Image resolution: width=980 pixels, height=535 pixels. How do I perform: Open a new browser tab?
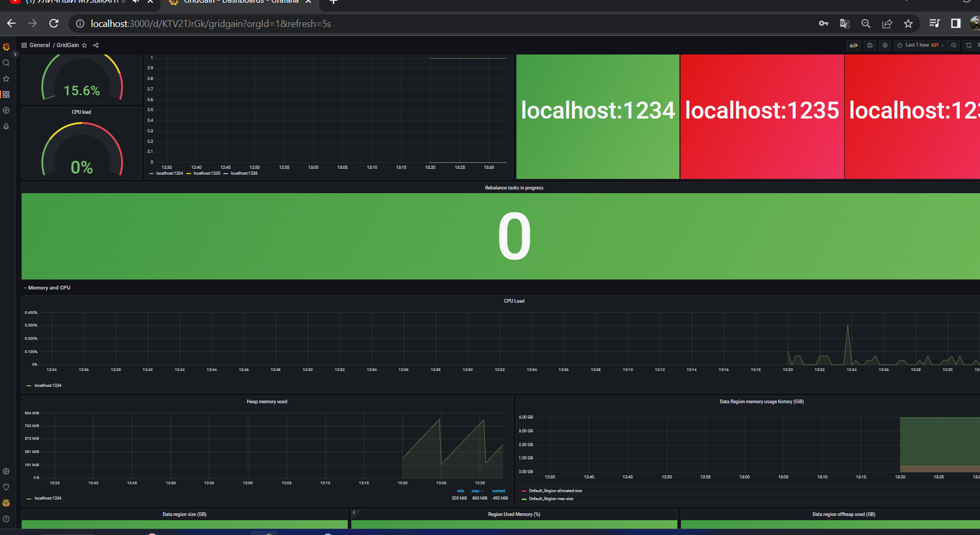coord(333,2)
